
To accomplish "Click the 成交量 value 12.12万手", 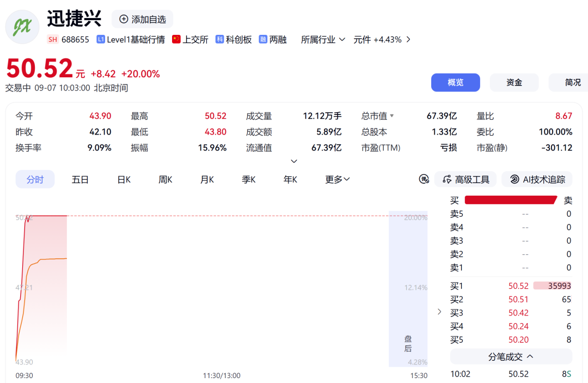I will pos(322,116).
